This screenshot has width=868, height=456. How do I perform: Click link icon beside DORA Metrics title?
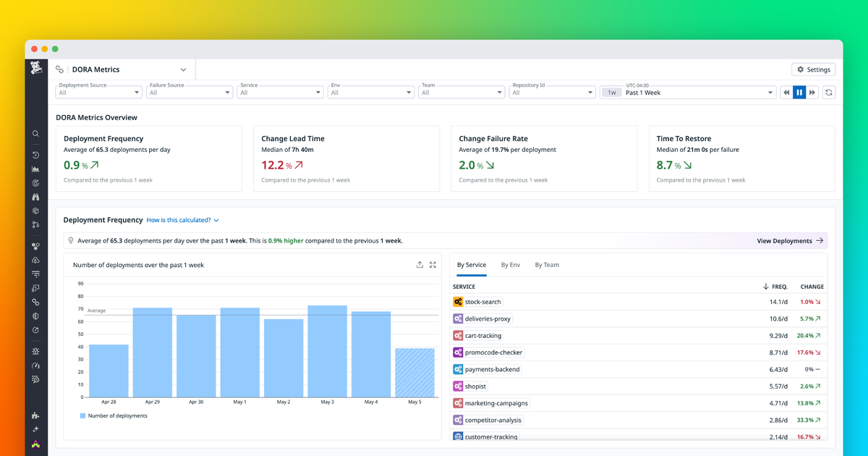(x=60, y=69)
